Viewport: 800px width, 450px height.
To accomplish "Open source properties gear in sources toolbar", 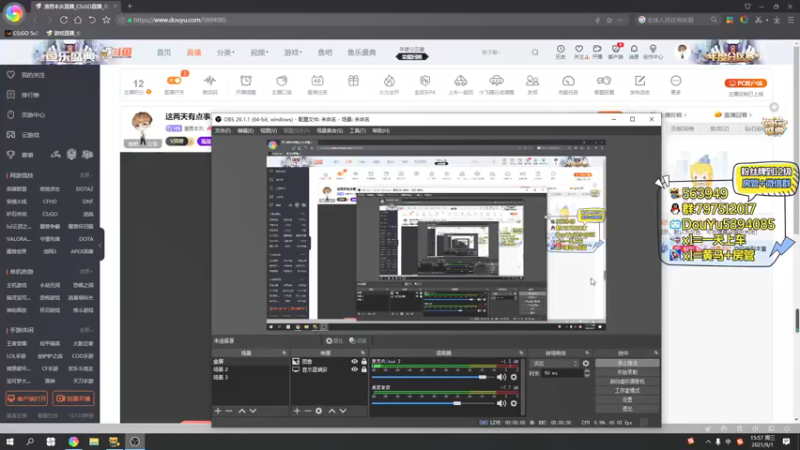I will (x=319, y=411).
